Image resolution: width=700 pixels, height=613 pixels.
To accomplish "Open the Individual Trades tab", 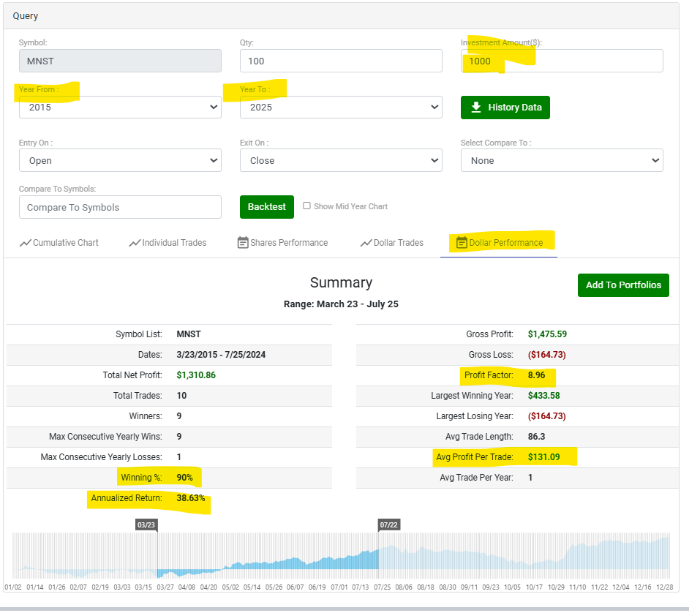I will coord(168,243).
